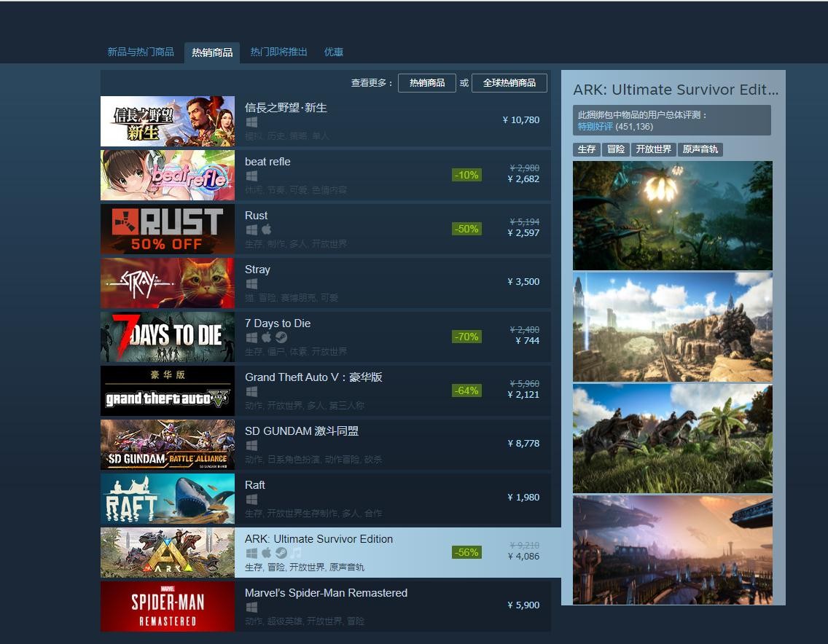Click the Windows icon under Marvel's Spider-Man Remastered
Viewport: 828px width, 644px height.
[251, 607]
